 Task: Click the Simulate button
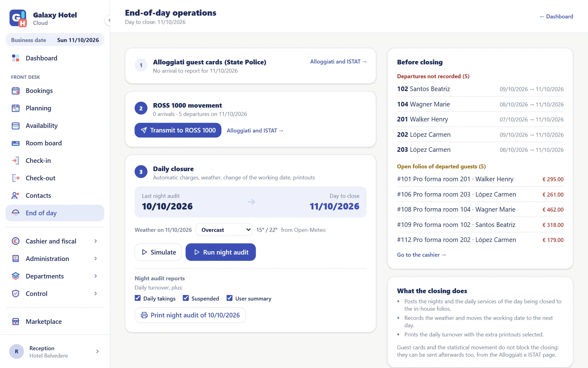158,252
